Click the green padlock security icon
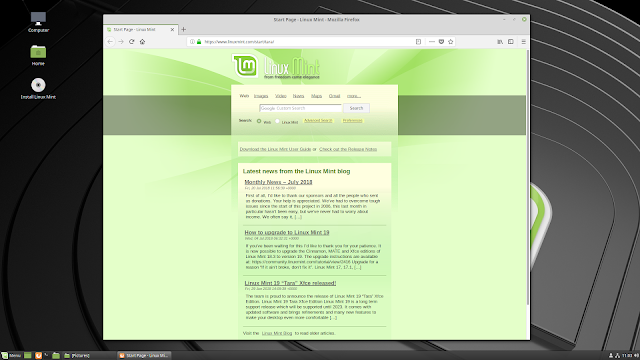Viewport: 640px width, 360px height. tap(199, 42)
